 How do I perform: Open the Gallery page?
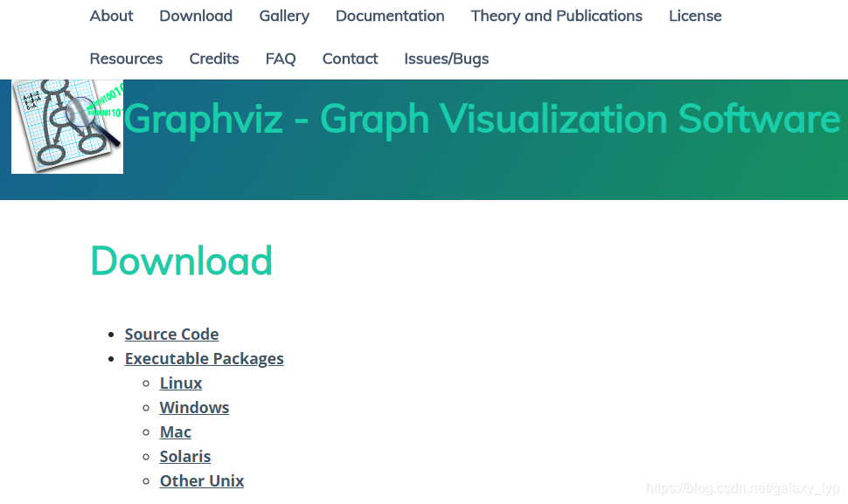[x=283, y=16]
